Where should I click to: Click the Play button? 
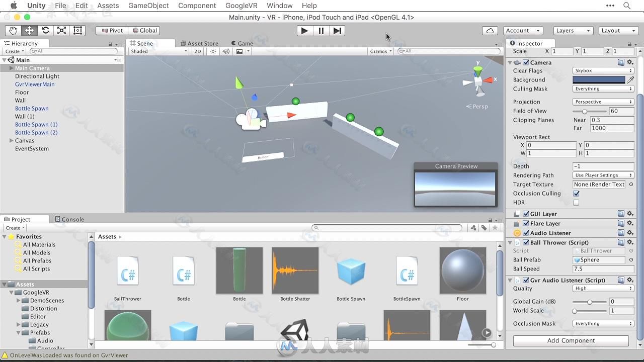click(304, 31)
